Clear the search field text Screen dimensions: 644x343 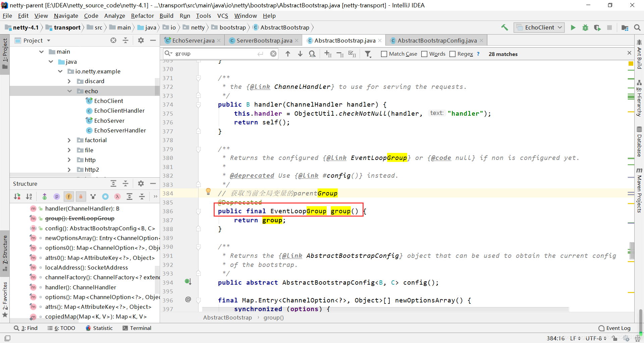point(274,54)
